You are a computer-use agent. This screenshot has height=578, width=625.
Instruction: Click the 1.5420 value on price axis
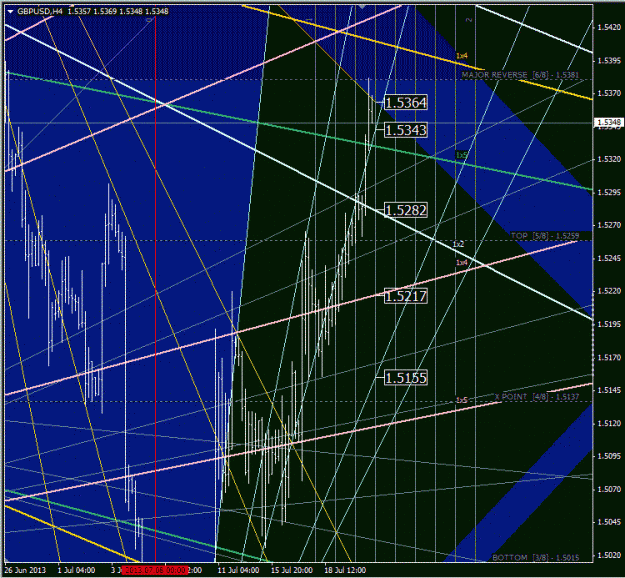609,28
